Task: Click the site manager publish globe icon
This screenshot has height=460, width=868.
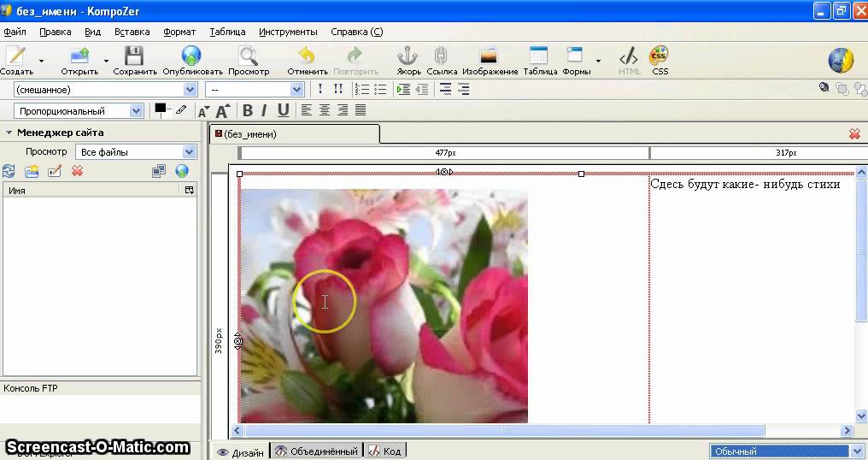Action: click(182, 171)
